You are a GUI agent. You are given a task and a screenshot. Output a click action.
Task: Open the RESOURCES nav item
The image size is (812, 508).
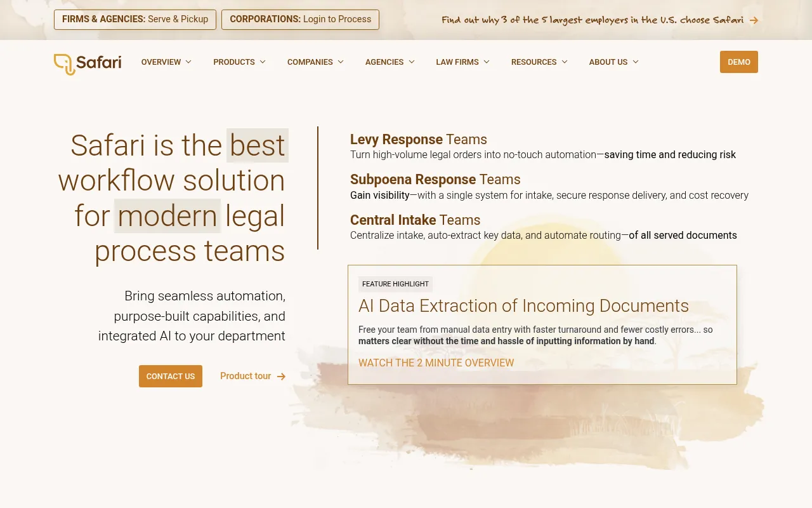(x=534, y=62)
